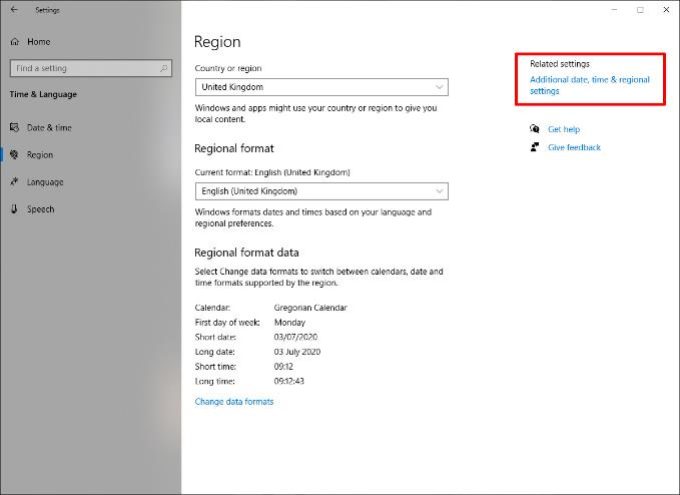Click the Give feedback icon
Image resolution: width=680 pixels, height=495 pixels.
click(535, 147)
